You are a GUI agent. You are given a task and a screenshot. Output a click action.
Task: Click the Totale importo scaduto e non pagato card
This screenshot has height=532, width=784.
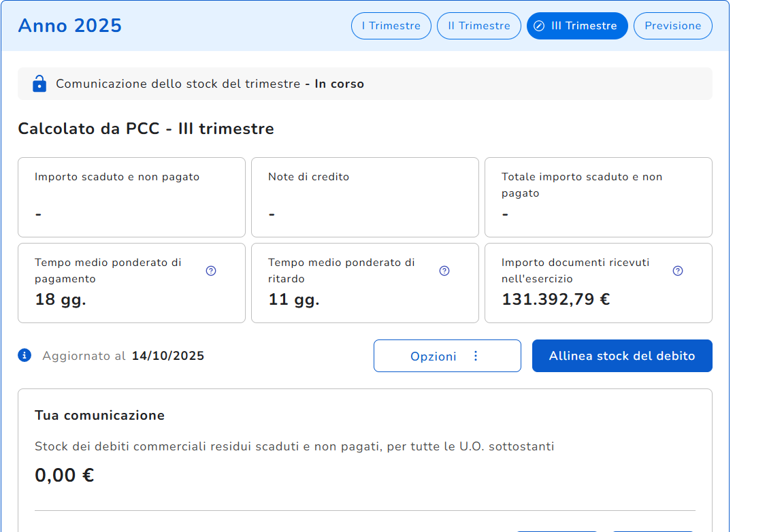598,197
